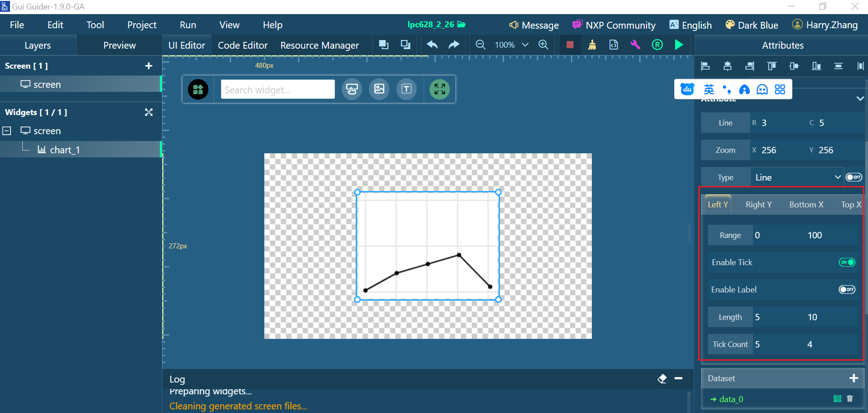
Task: Align widgets to the bottom
Action: click(x=817, y=66)
